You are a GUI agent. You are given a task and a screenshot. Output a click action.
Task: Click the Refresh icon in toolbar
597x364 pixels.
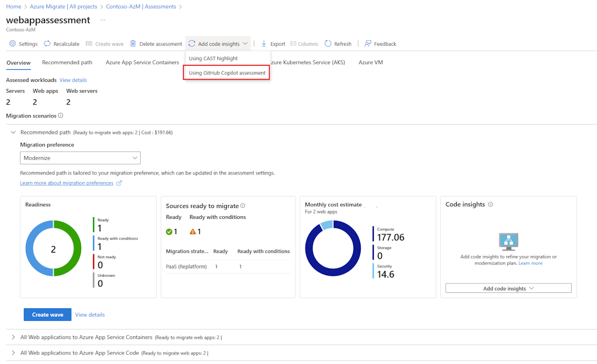click(x=328, y=44)
